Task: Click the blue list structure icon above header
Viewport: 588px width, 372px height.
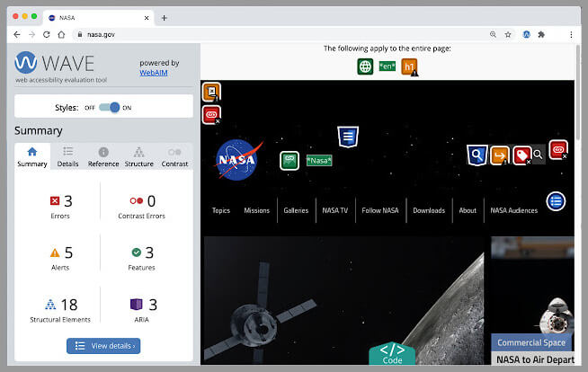Action: (348, 137)
